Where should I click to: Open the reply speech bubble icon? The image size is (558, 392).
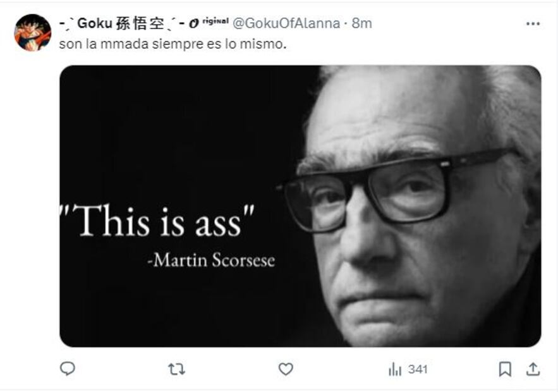pos(67,369)
